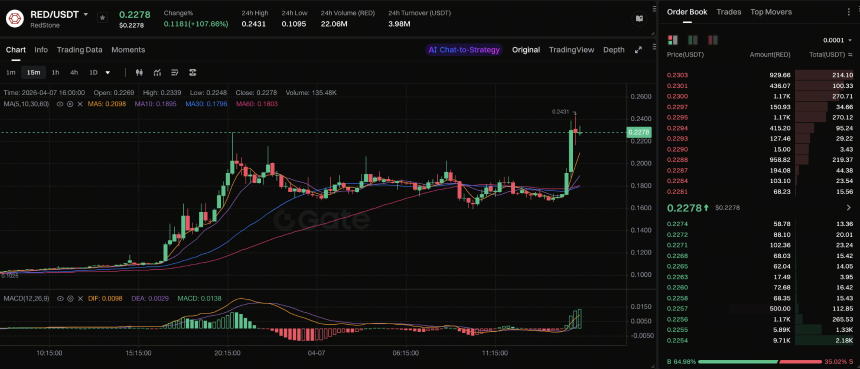The width and height of the screenshot is (860, 369).
Task: Select the 1h timeframe
Action: 55,72
